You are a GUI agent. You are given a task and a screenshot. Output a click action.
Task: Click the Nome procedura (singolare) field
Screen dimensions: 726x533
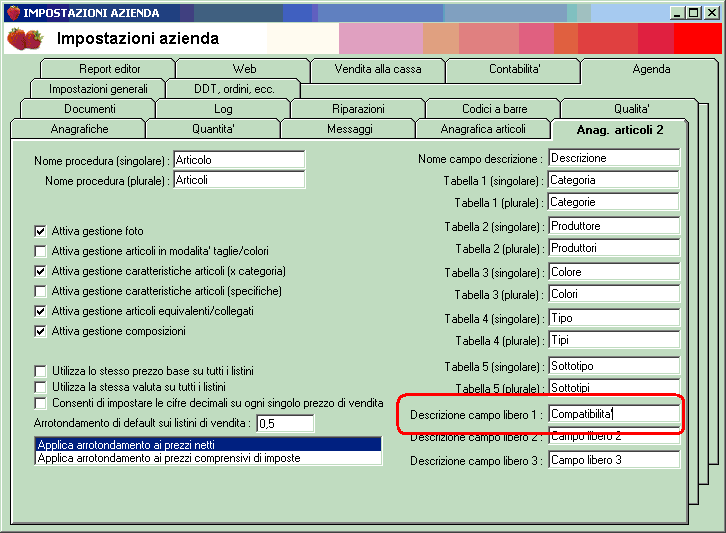(x=239, y=160)
